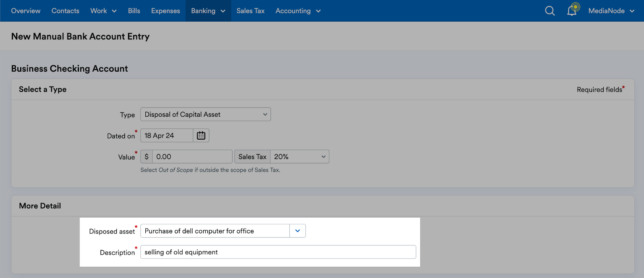
Task: Select the dollar currency symbol in Value field
Action: 147,157
